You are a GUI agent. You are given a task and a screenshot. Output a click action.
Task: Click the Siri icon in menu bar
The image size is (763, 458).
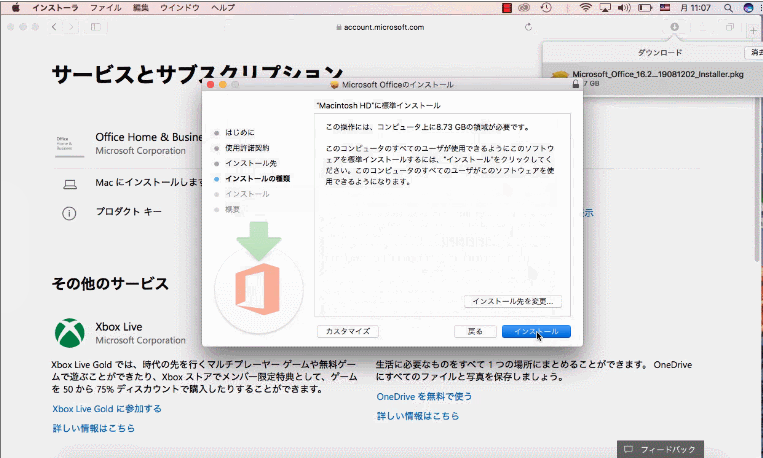click(748, 7)
